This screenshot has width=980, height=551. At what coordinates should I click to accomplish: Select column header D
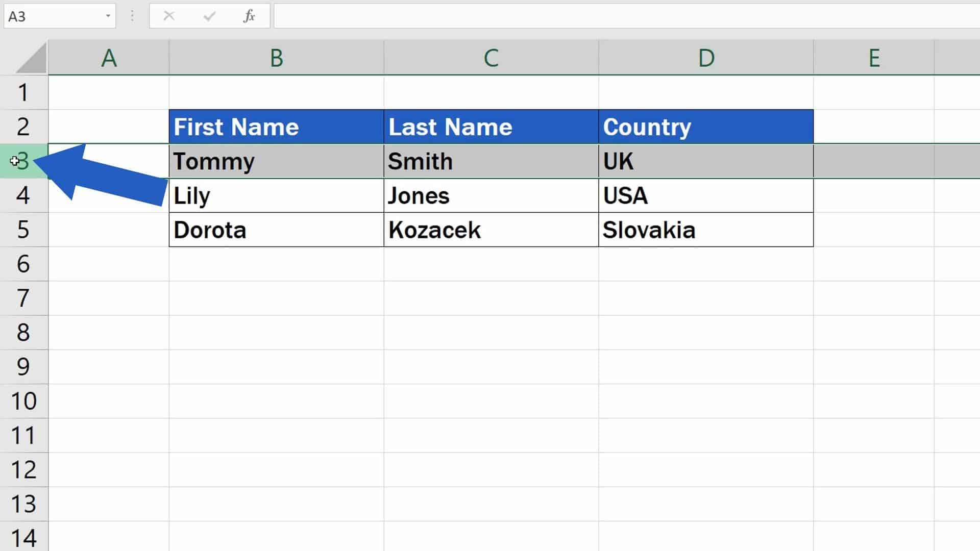705,57
